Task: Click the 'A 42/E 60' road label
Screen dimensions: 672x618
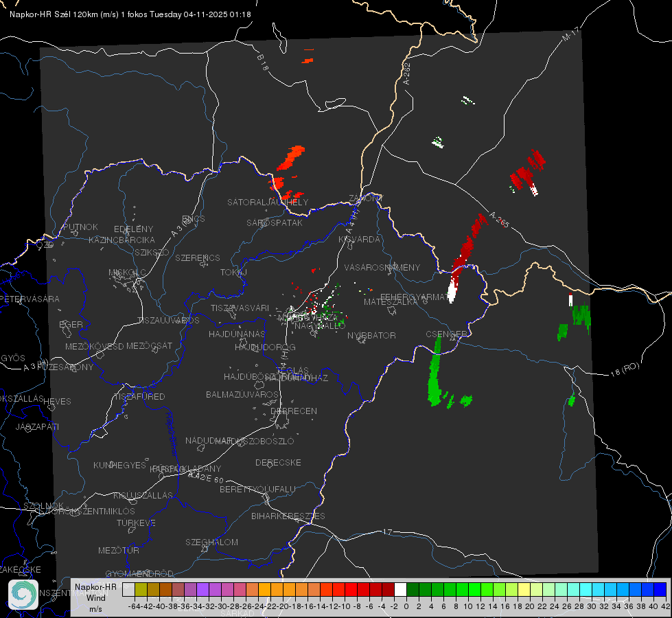Action: 206,477
